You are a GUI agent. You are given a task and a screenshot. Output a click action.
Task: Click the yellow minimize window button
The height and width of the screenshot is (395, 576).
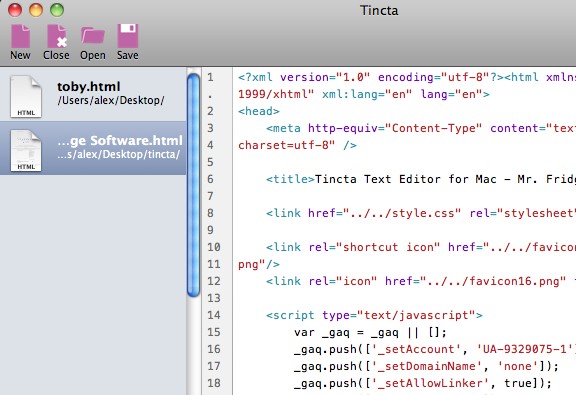coord(36,10)
